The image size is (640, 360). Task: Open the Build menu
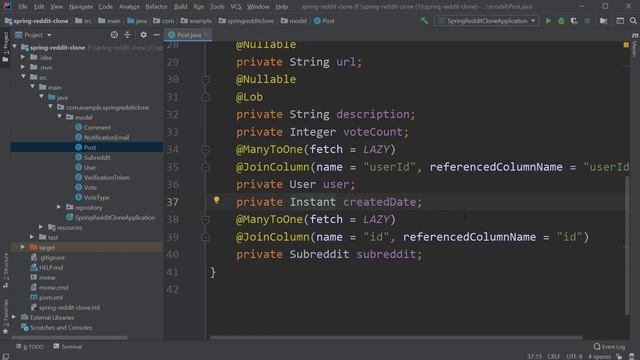(180, 7)
